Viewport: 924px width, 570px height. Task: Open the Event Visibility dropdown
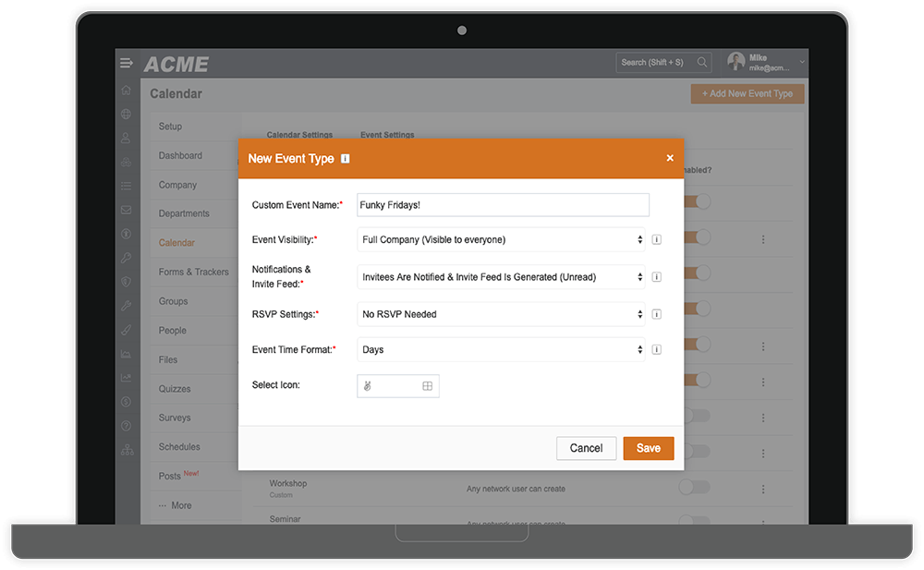(501, 240)
